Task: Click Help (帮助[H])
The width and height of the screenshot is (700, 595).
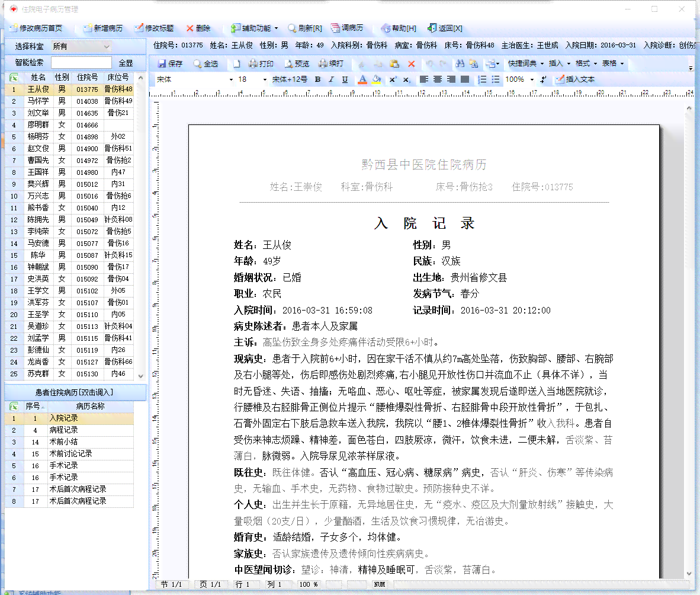Action: click(x=399, y=28)
